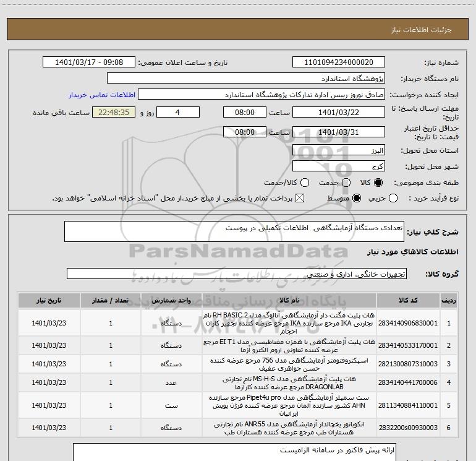Toggle the Islamic treasury bonds payment checkbox
476x461 pixels.
point(300,199)
